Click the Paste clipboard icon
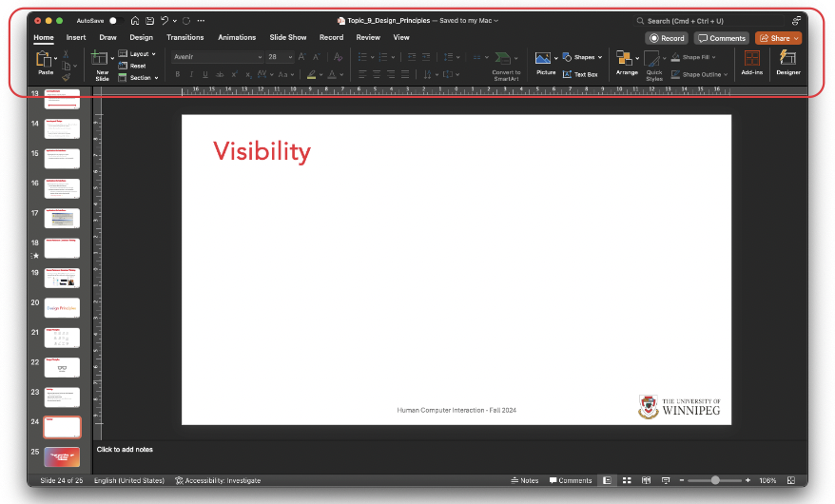The height and width of the screenshot is (504, 835). click(x=45, y=60)
